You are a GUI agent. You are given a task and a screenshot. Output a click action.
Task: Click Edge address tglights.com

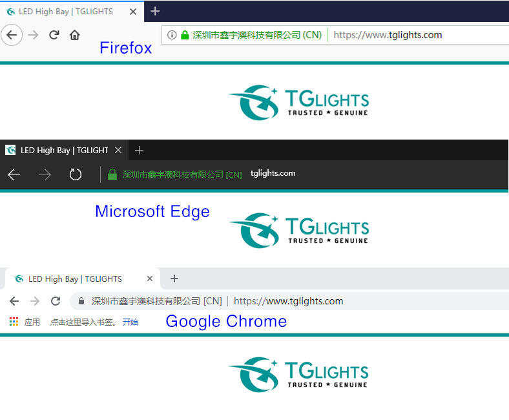pos(273,173)
